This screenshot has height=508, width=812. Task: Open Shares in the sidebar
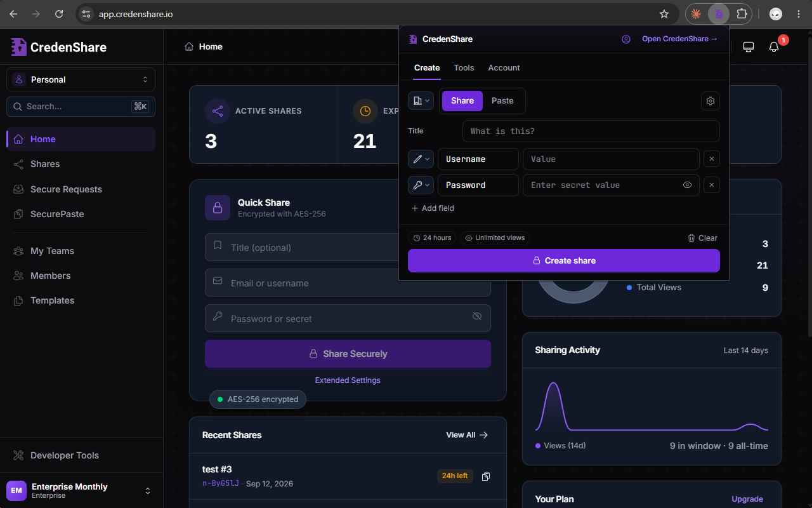click(x=81, y=164)
